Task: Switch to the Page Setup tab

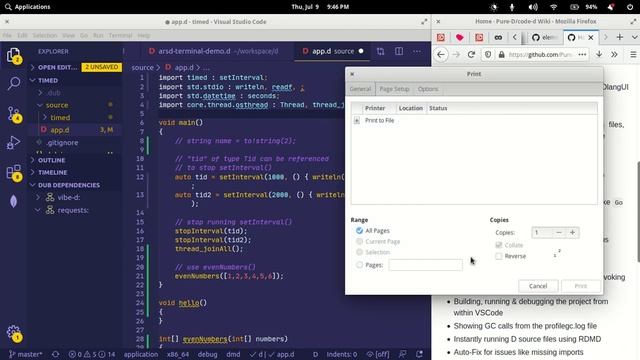Action: click(x=394, y=89)
